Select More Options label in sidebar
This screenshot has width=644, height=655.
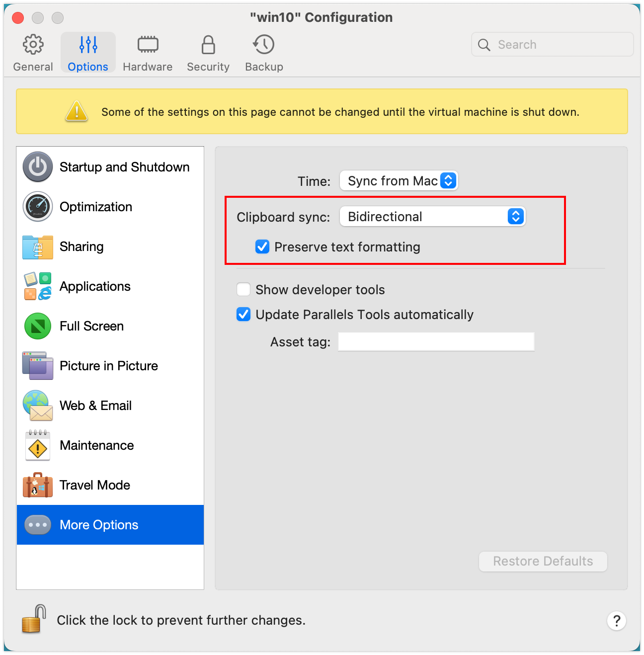click(99, 525)
